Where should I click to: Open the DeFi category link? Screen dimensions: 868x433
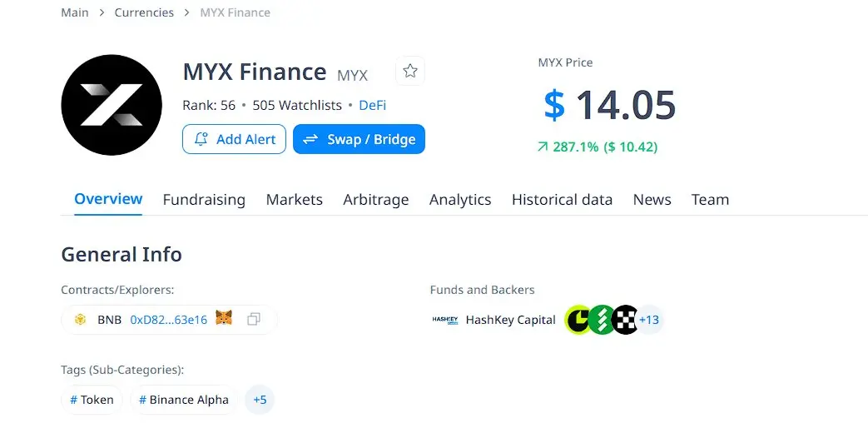373,105
